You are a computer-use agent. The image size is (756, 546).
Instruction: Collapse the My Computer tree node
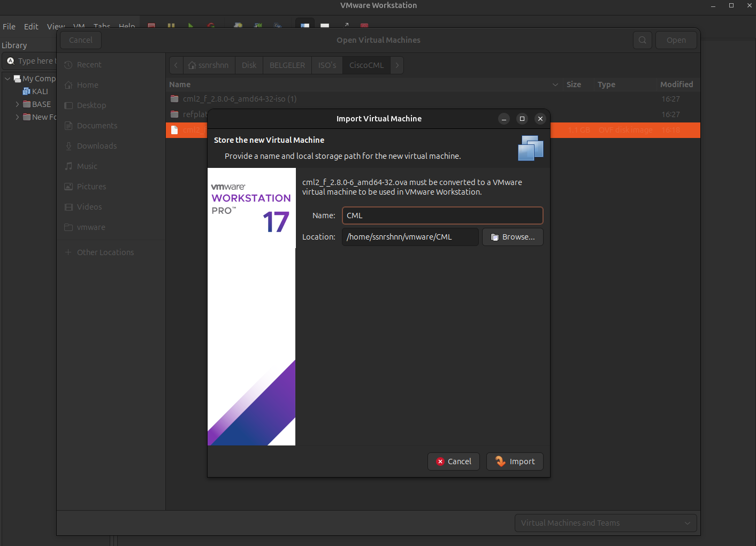(7, 79)
